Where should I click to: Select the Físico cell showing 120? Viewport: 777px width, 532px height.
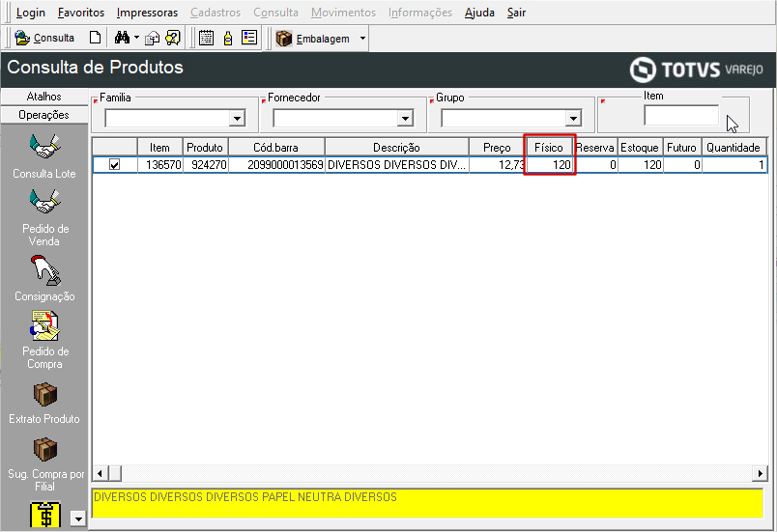[x=549, y=165]
